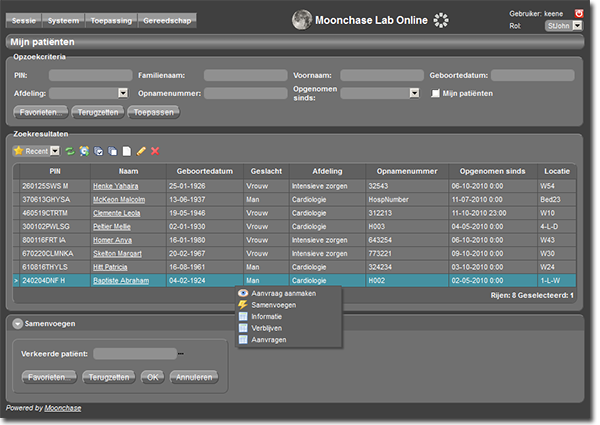
Task: Click the loading spinner icon beside title
Action: pyautogui.click(x=441, y=20)
